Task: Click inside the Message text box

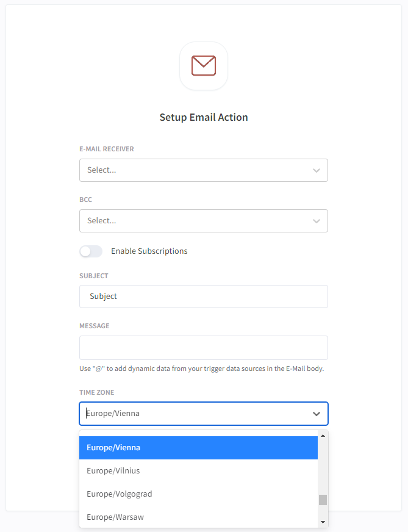Action: 204,347
